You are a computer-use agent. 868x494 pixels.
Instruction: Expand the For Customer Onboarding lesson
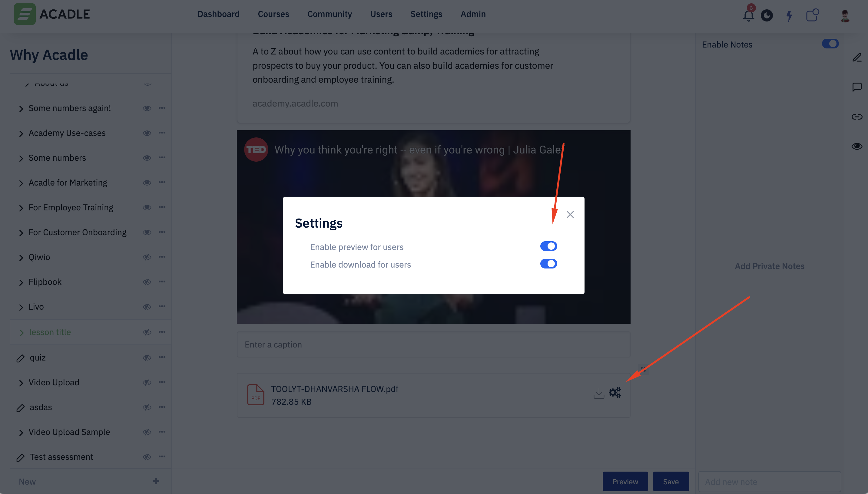click(21, 233)
